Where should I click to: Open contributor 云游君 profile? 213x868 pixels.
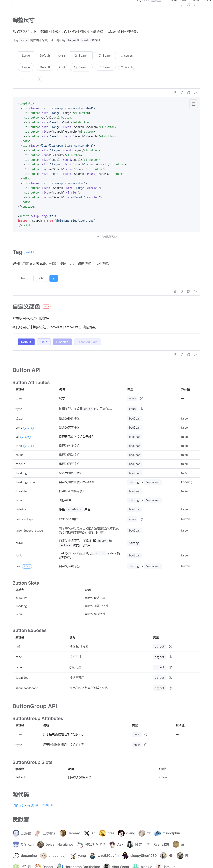coord(22,833)
